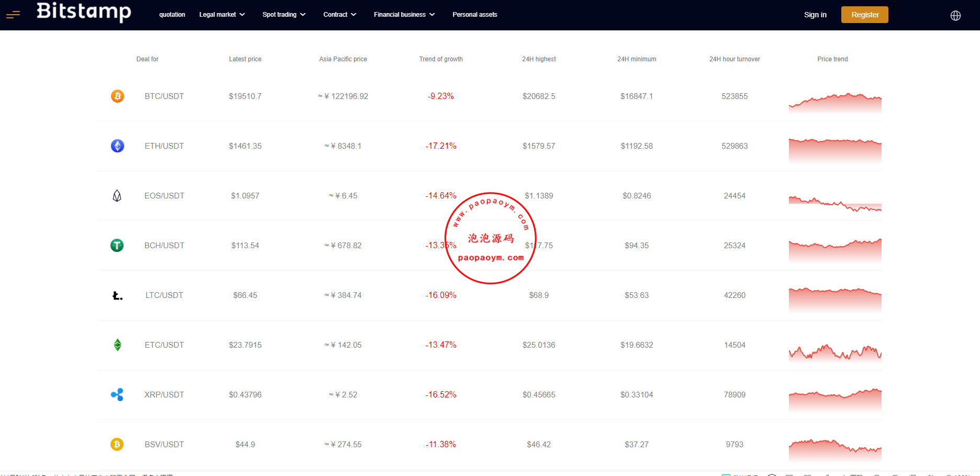
Task: Click the Asia Pacific price column header
Action: coord(343,59)
